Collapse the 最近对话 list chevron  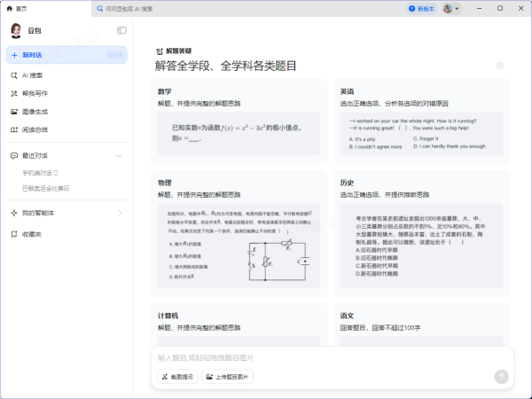click(119, 156)
